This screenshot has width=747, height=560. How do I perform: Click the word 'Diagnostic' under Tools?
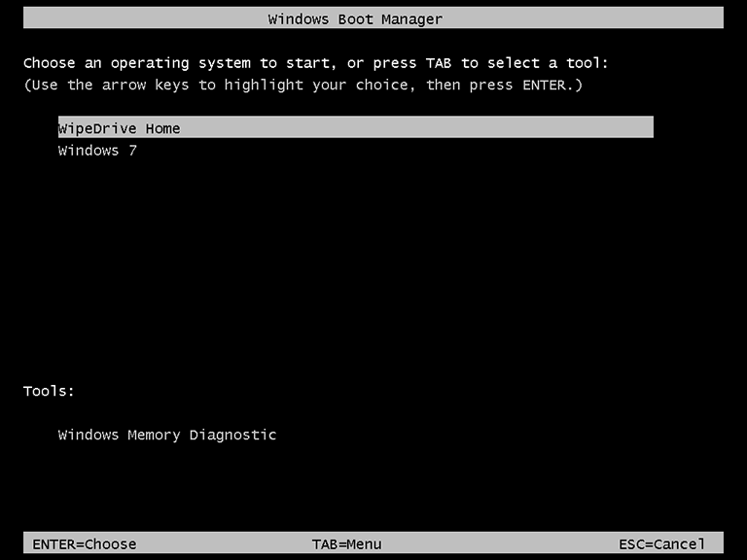(x=233, y=435)
